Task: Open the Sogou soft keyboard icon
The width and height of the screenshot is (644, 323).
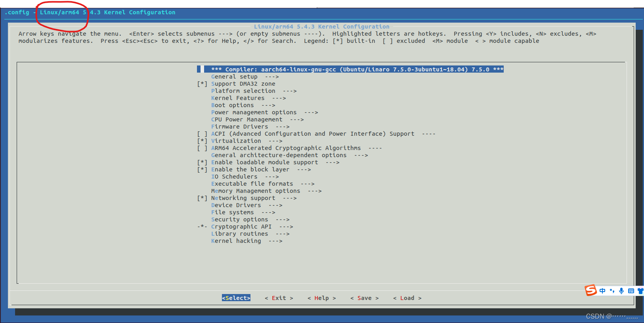Action: pos(631,291)
